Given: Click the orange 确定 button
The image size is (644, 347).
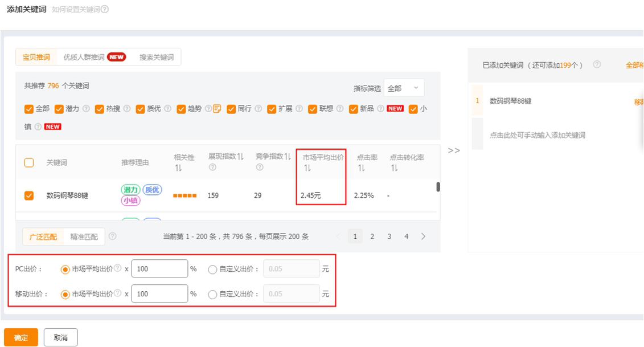Looking at the screenshot, I should [x=21, y=337].
